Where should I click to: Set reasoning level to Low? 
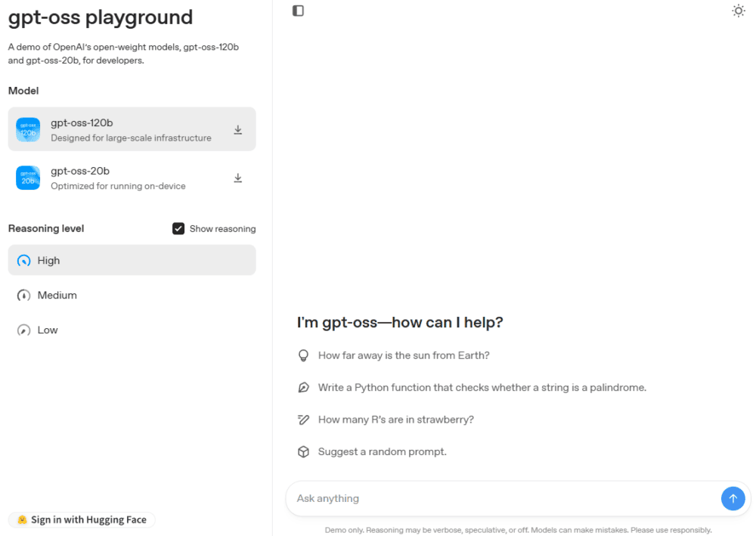click(x=132, y=330)
